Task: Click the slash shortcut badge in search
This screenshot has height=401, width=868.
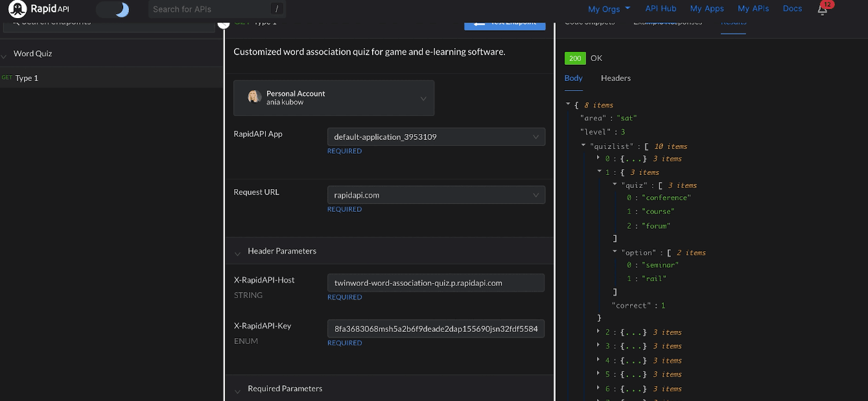Action: (277, 9)
